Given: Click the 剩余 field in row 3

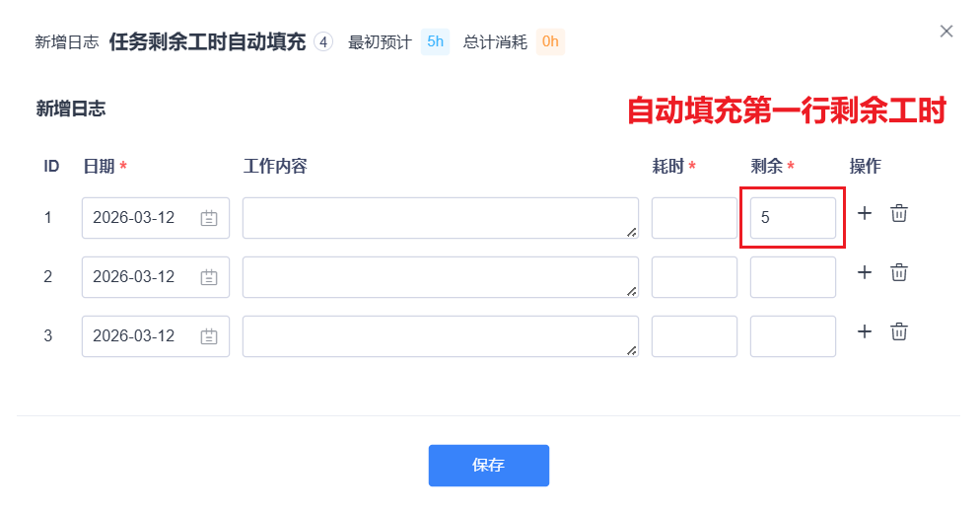Looking at the screenshot, I should (x=793, y=336).
